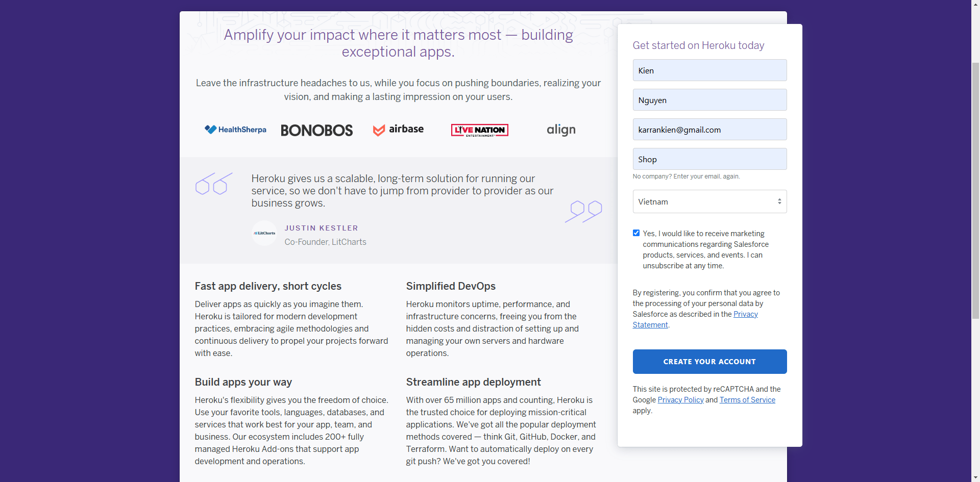
Task: Click the align logo
Action: [561, 130]
